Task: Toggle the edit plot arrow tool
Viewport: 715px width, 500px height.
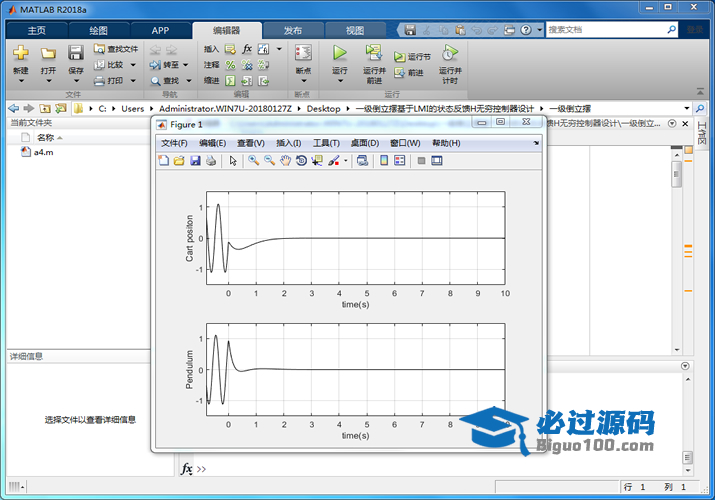Action: tap(233, 160)
